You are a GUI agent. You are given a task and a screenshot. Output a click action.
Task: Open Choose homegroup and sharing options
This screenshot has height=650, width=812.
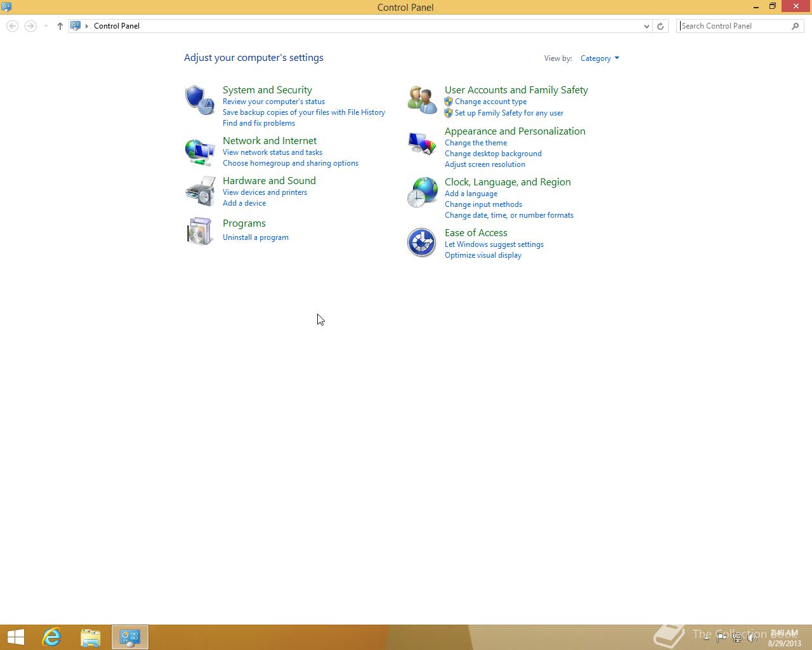[x=291, y=163]
